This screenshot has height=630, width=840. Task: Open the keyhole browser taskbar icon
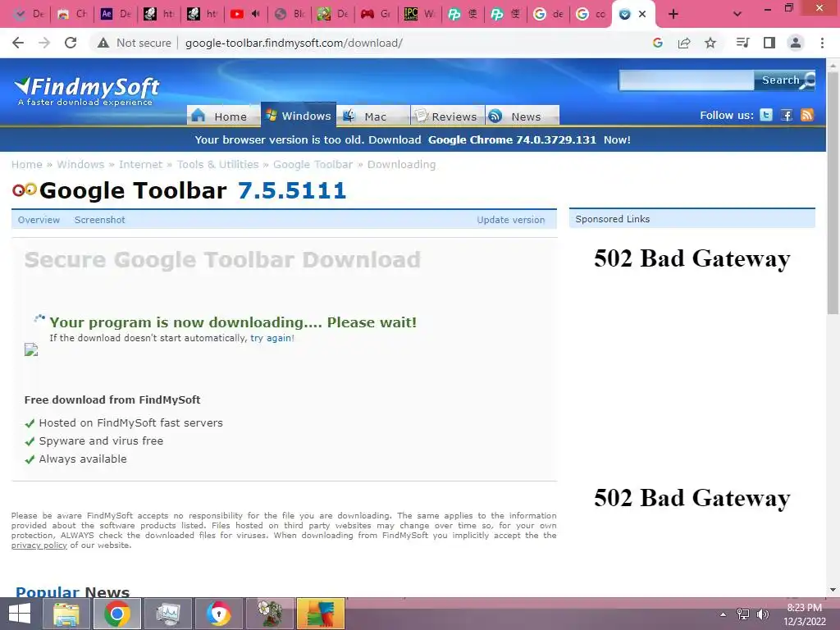coord(219,614)
